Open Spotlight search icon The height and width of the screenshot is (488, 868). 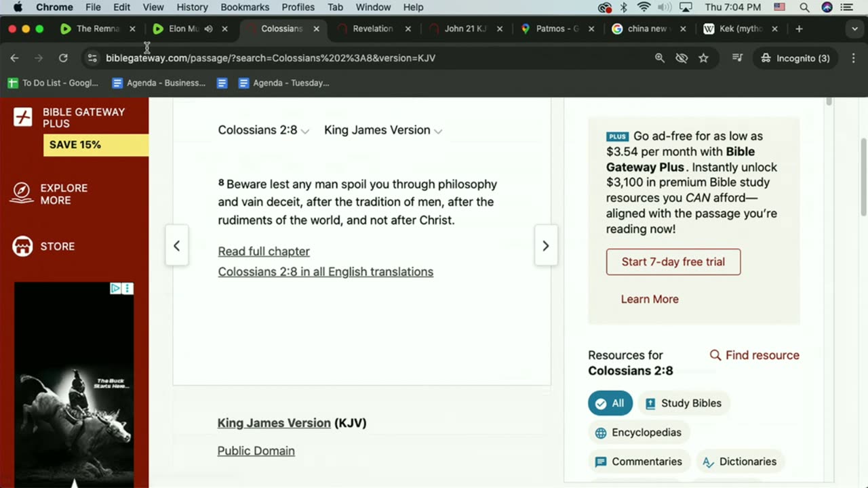(x=804, y=7)
